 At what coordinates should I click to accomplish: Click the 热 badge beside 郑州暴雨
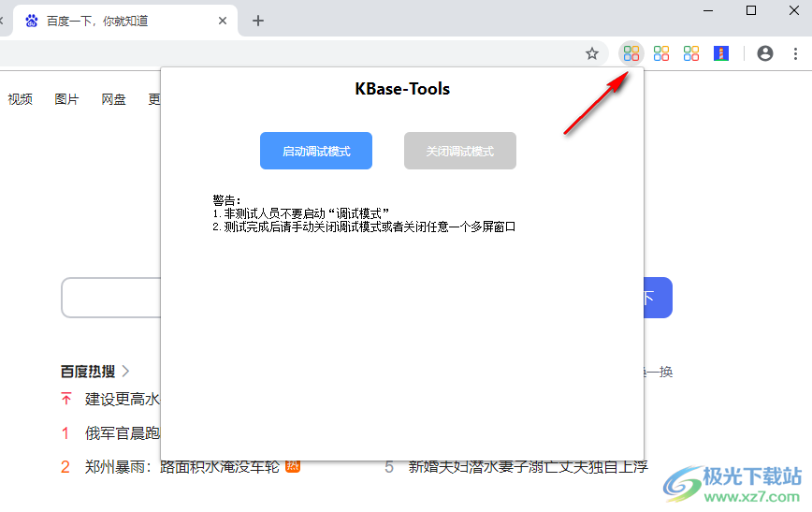pos(293,466)
